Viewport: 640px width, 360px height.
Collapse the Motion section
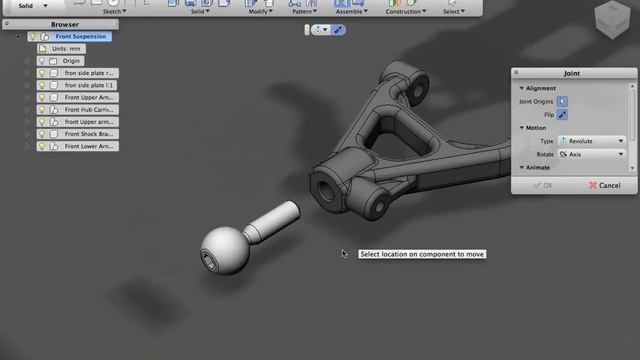click(522, 128)
